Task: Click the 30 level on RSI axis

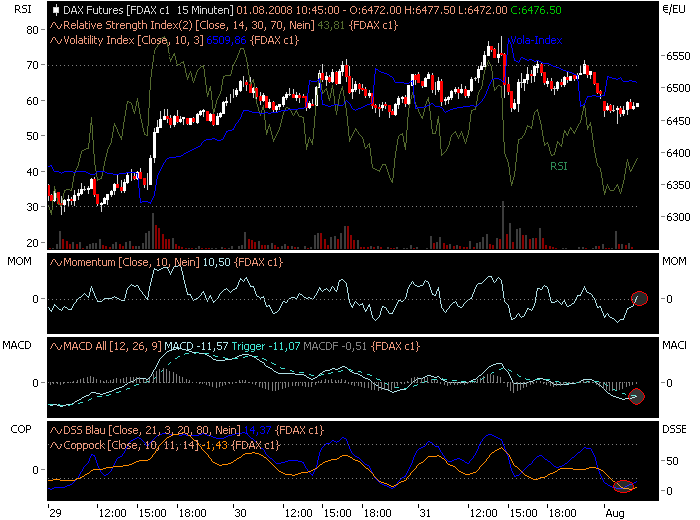Action: (x=33, y=207)
